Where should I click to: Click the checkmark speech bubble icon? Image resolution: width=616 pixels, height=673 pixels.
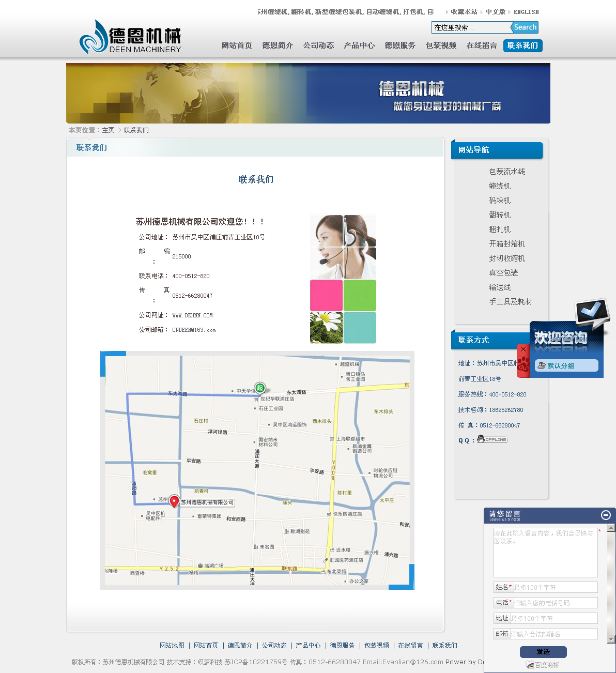point(592,312)
